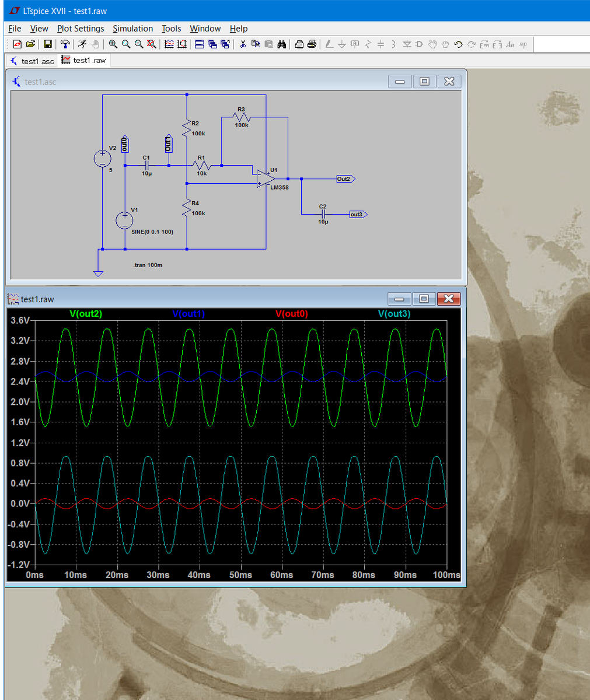Switch to the test1.raw tab
Image resolution: width=590 pixels, height=700 pixels.
point(84,60)
